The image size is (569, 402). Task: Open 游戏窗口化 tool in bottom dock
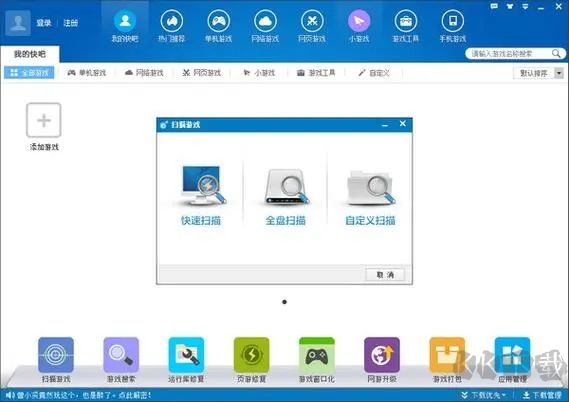point(317,360)
